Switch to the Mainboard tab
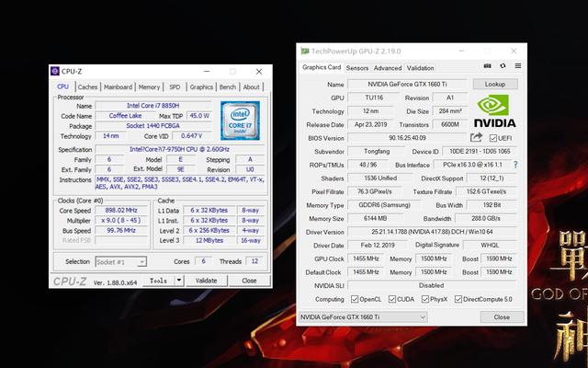 [119, 86]
